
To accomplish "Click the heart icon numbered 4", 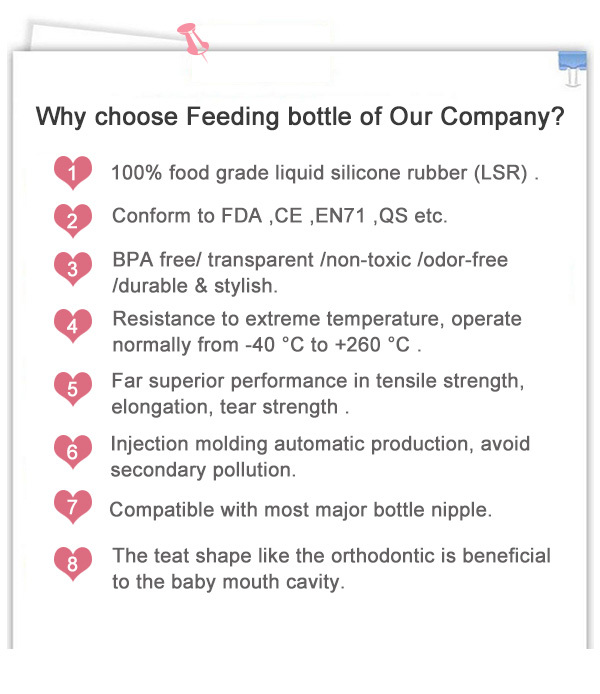I will pyautogui.click(x=73, y=326).
